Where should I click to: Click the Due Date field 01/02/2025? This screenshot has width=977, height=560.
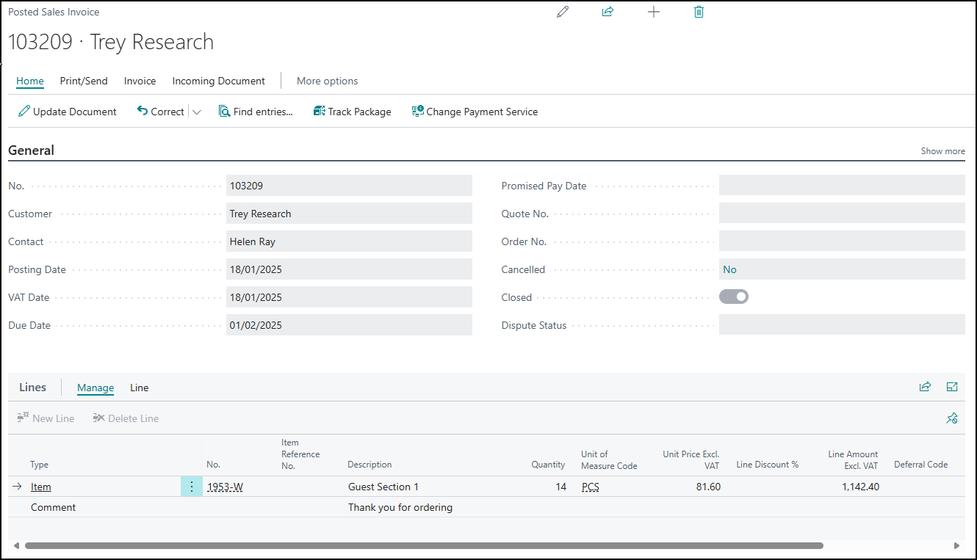click(349, 325)
